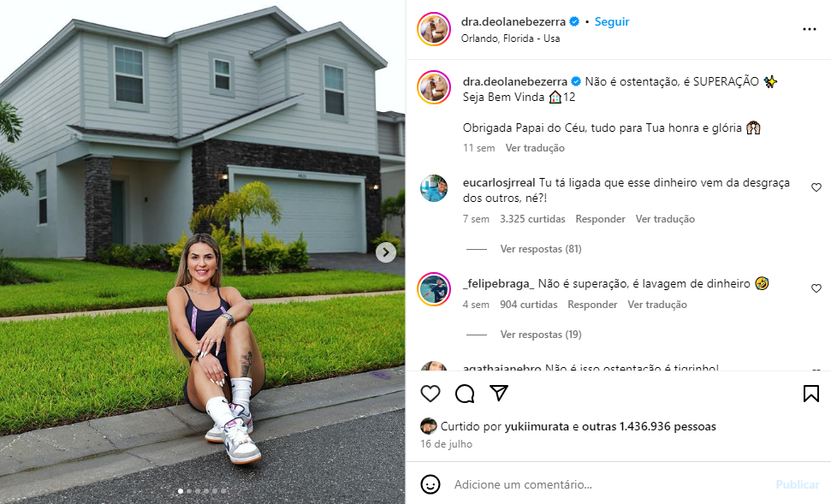The height and width of the screenshot is (504, 831).
Task: Open the emoji picker smiley icon
Action: point(430,484)
